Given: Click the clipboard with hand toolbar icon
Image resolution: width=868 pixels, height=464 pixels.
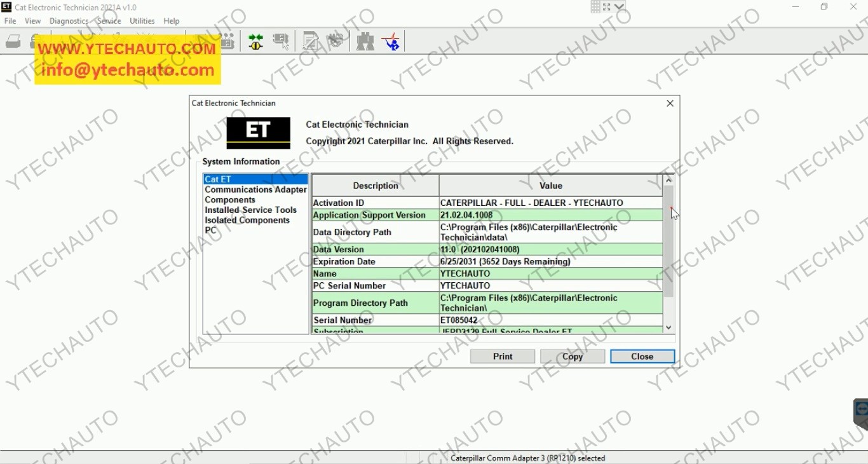Looking at the screenshot, I should coord(335,41).
